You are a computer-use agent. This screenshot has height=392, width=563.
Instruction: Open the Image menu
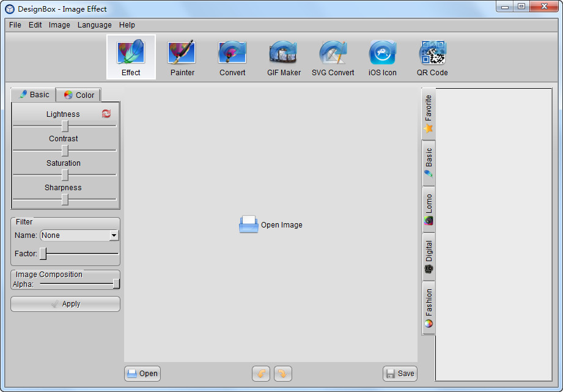pos(59,25)
